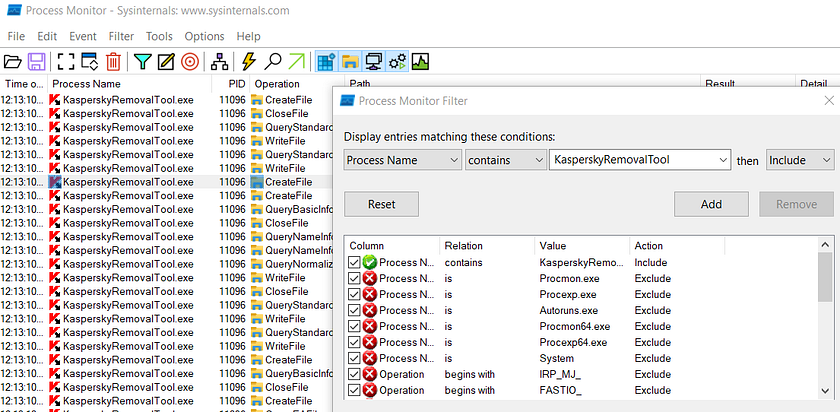
Task: Uncheck the IRP_MJ_ filter checkbox
Action: [x=354, y=374]
